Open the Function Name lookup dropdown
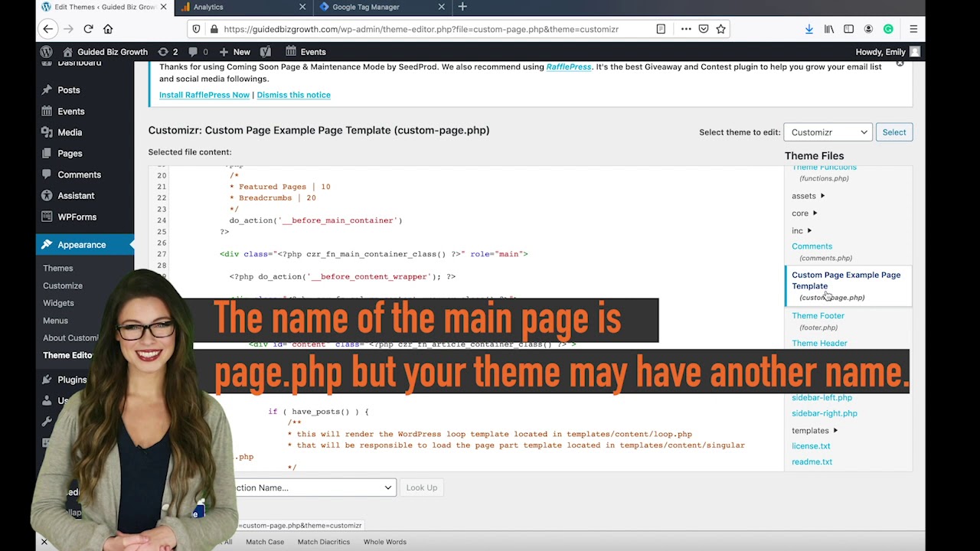The image size is (980, 551). [x=314, y=487]
